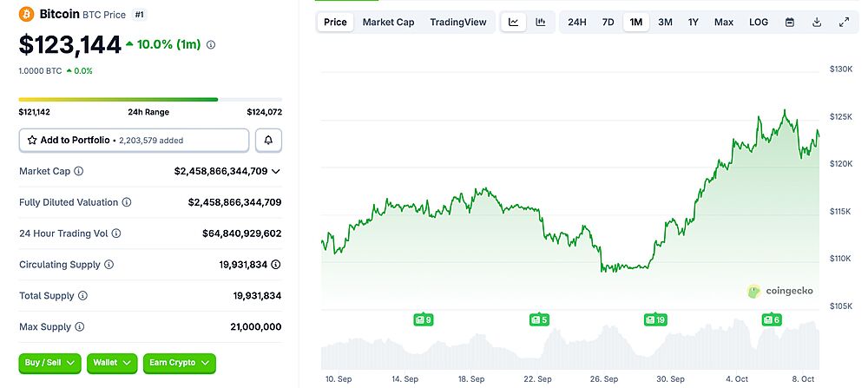Image resolution: width=868 pixels, height=388 pixels.
Task: Click the Bitcoin logo icon
Action: tap(26, 15)
